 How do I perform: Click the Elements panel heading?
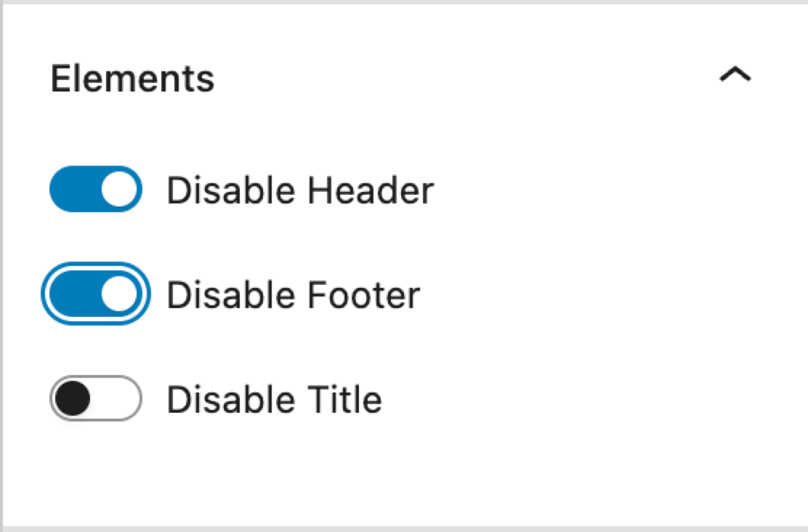[x=133, y=78]
